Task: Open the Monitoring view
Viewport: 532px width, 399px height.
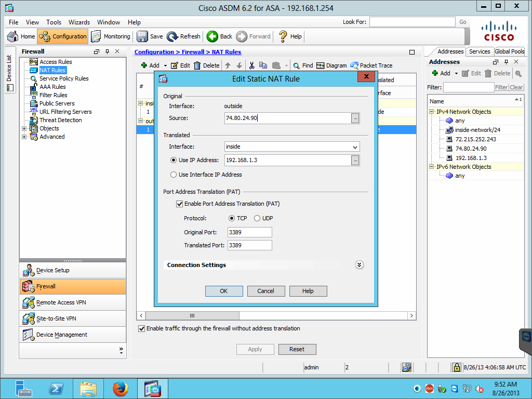Action: 111,36
